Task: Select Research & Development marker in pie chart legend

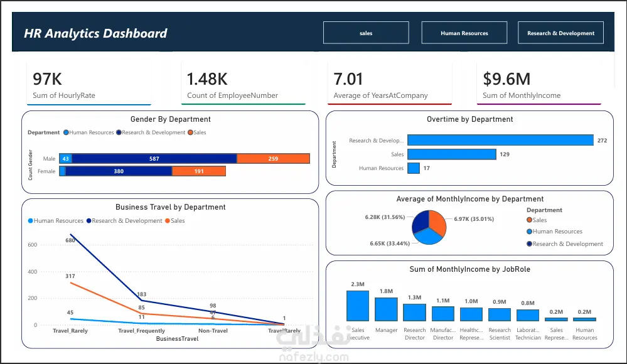Action: click(x=530, y=244)
